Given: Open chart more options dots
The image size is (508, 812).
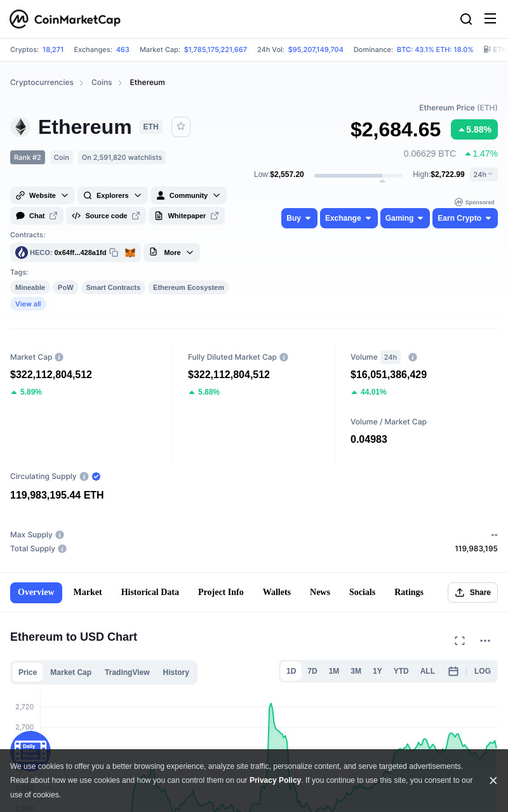Looking at the screenshot, I should click(485, 641).
